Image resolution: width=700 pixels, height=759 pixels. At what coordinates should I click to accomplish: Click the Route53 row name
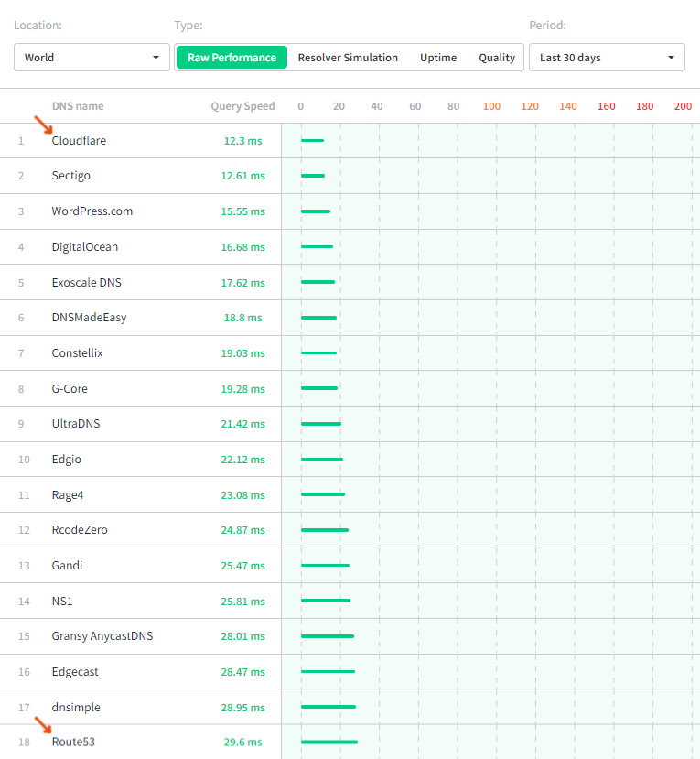pyautogui.click(x=73, y=742)
